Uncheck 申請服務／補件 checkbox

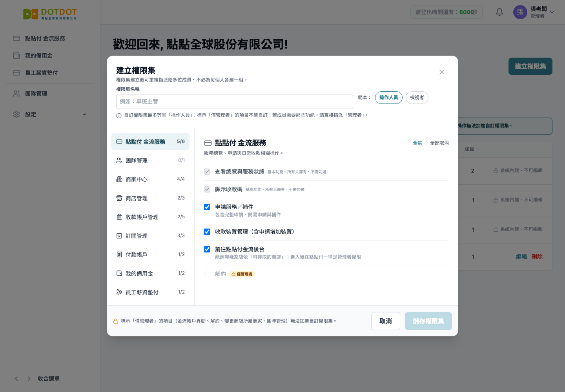207,207
